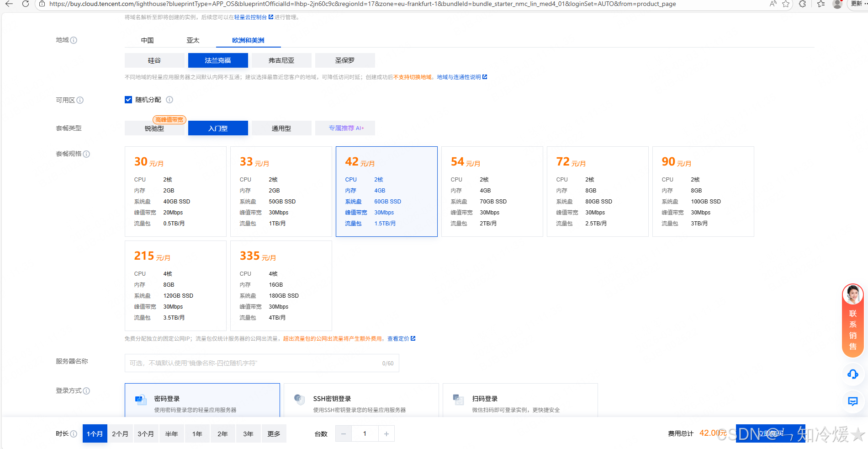Select the 圣保罗 region button
868x449 pixels.
tap(345, 60)
